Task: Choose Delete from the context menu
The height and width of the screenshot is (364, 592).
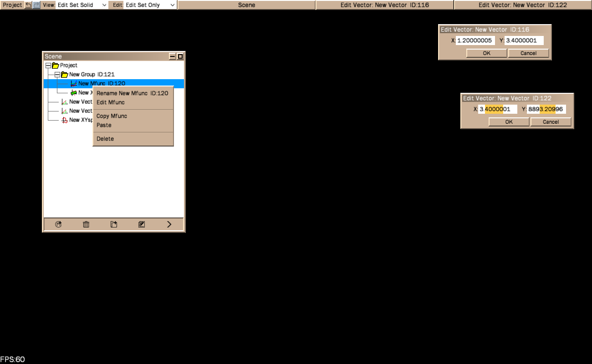Action: 105,139
